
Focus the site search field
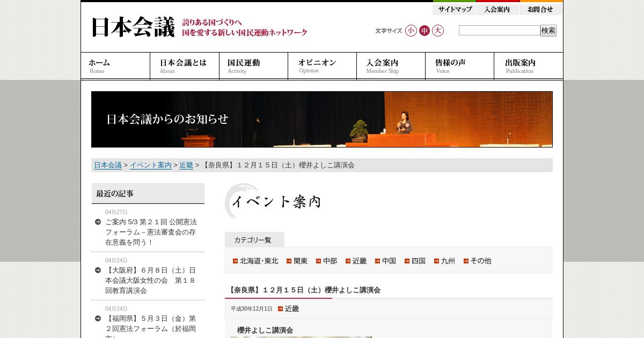click(x=499, y=31)
